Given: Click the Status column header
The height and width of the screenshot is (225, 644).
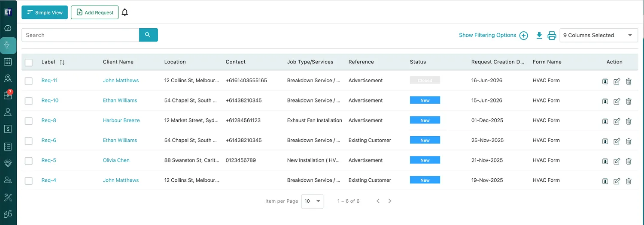Looking at the screenshot, I should tap(418, 62).
